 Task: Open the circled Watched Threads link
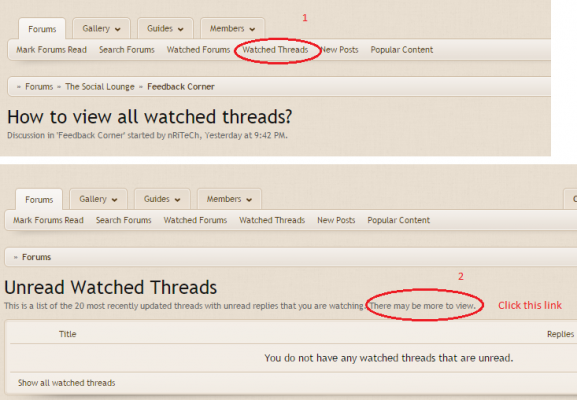(275, 50)
